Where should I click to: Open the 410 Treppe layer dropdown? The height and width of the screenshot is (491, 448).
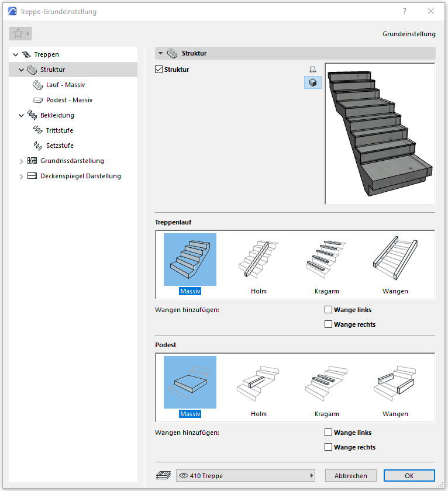(x=246, y=476)
